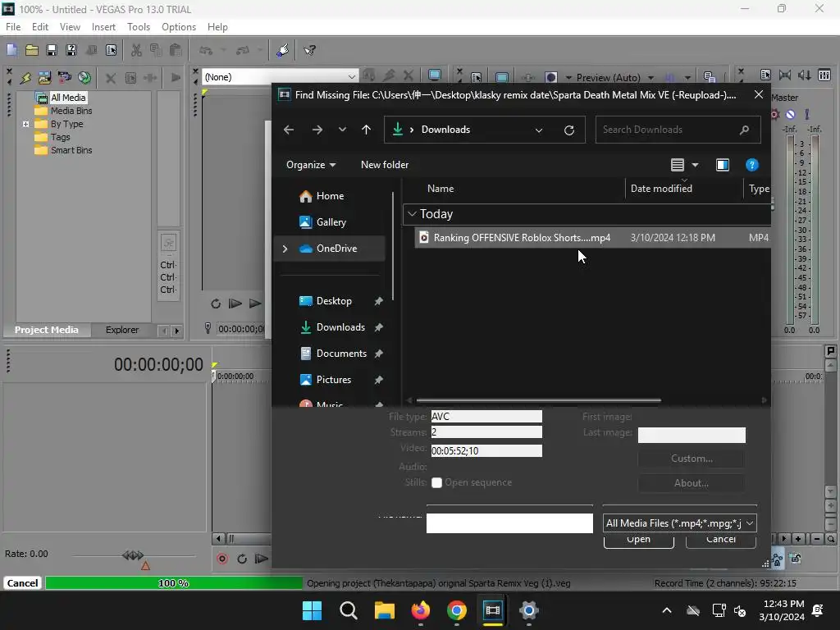Open the File menu

pos(13,27)
